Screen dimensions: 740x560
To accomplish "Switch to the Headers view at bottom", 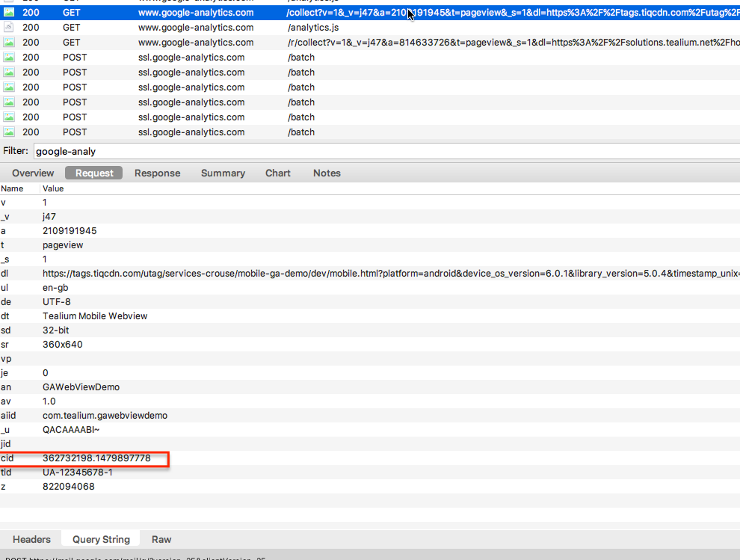I will tap(32, 539).
